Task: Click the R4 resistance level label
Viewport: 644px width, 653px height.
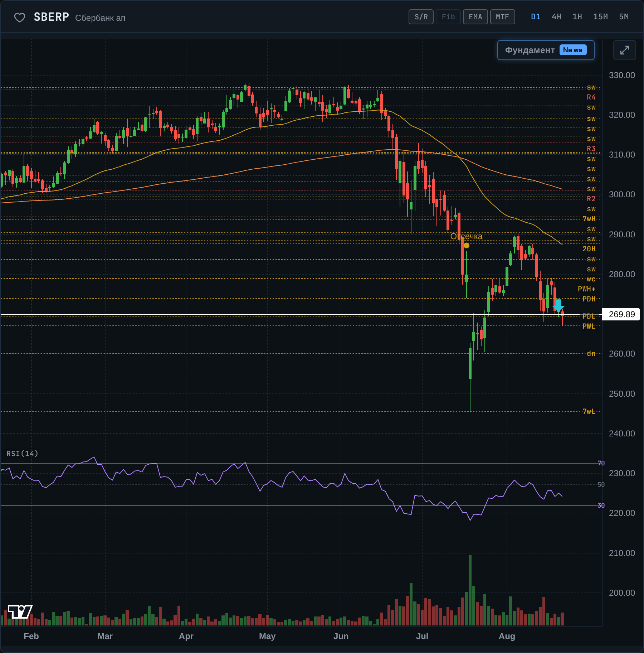Action: pyautogui.click(x=591, y=97)
